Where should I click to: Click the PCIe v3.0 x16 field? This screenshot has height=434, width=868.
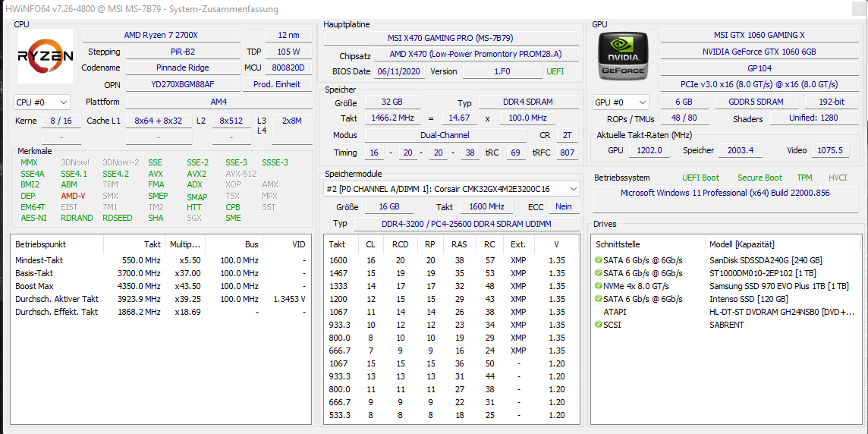(x=759, y=84)
